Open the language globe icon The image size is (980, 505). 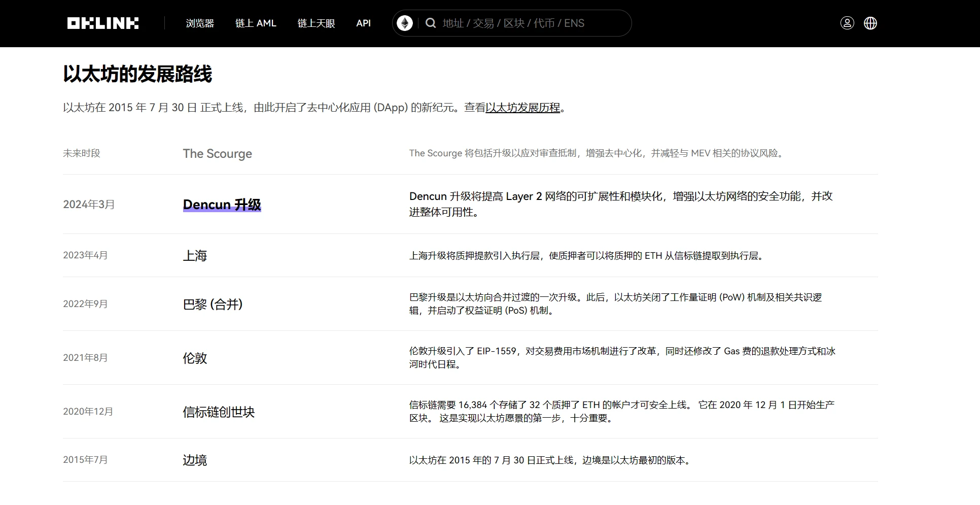click(x=870, y=23)
